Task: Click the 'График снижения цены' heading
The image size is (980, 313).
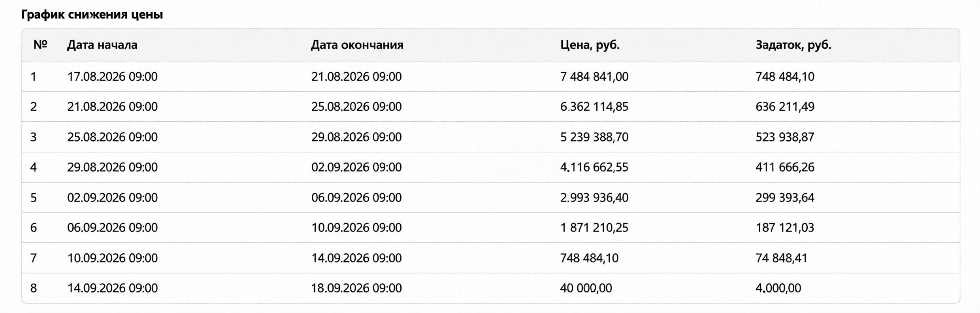Action: (x=92, y=15)
